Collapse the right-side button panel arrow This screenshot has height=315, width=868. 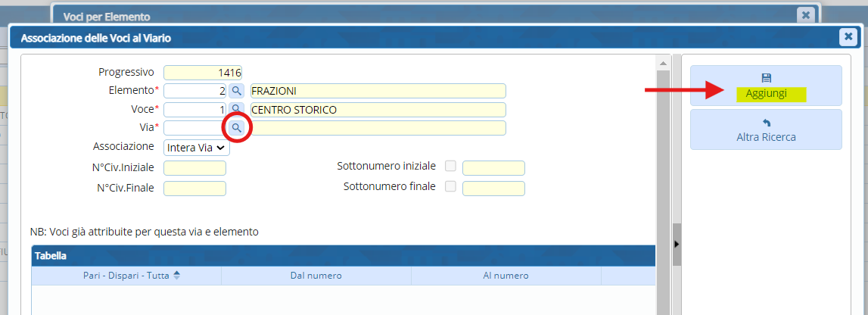pos(677,244)
